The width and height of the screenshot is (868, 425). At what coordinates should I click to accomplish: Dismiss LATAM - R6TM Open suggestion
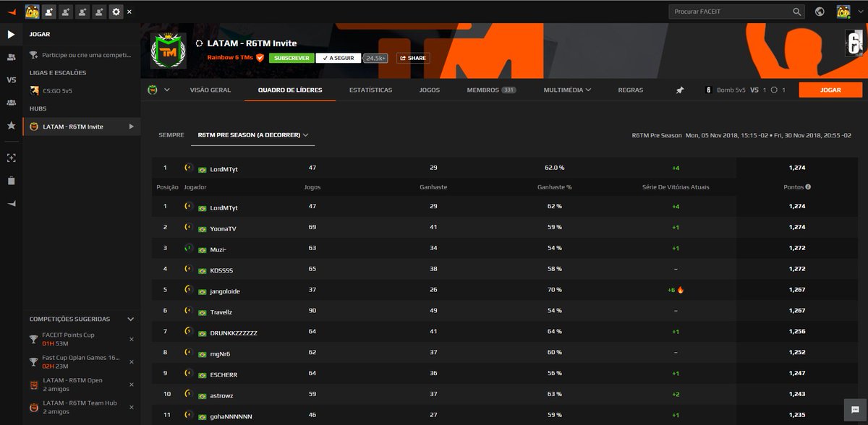click(131, 385)
